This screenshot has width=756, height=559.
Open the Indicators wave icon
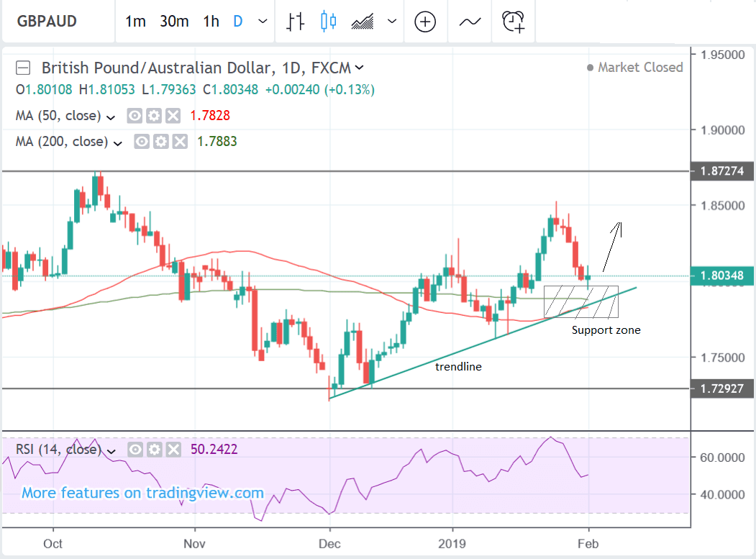click(470, 22)
